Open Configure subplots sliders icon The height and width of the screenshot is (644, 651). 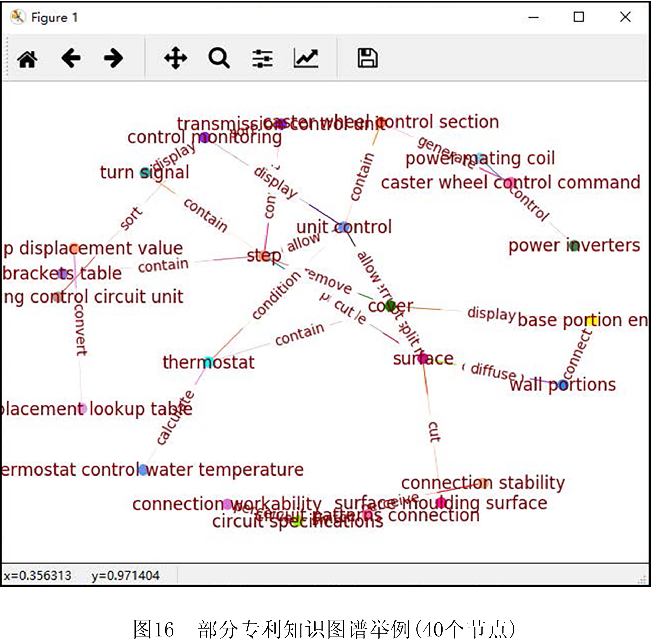coord(262,59)
